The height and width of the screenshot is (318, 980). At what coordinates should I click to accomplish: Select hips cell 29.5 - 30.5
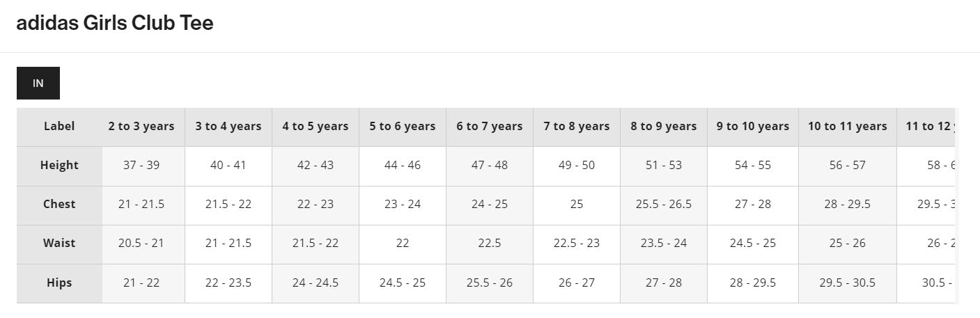848,283
